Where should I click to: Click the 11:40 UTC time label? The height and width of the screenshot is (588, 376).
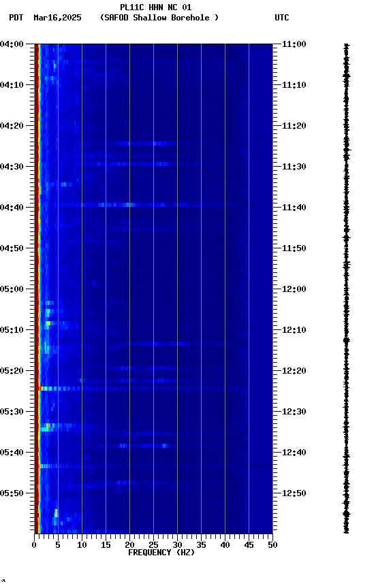(294, 208)
